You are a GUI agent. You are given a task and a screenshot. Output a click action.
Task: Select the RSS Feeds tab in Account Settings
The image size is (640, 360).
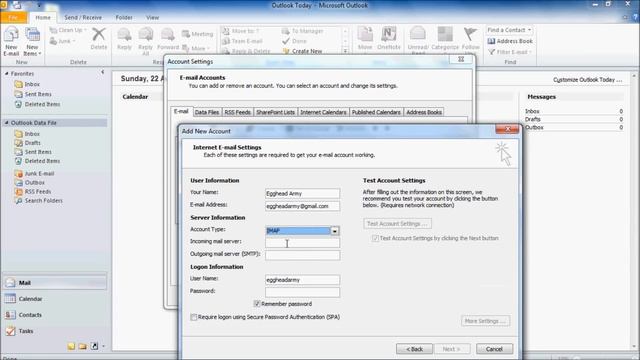pyautogui.click(x=238, y=112)
